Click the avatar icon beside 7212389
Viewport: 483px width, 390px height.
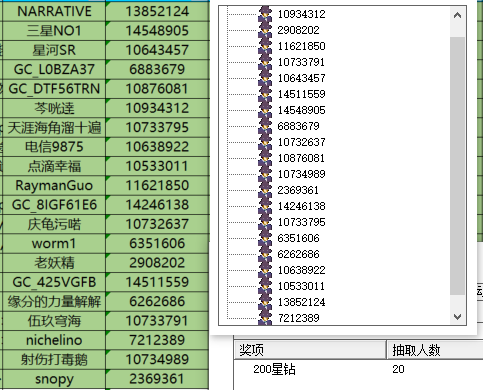click(265, 317)
